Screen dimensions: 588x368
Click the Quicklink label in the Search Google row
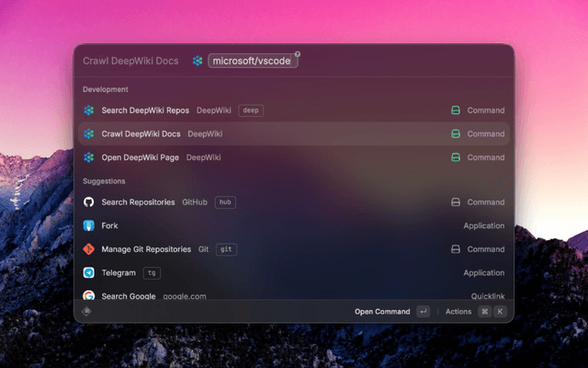(x=488, y=296)
